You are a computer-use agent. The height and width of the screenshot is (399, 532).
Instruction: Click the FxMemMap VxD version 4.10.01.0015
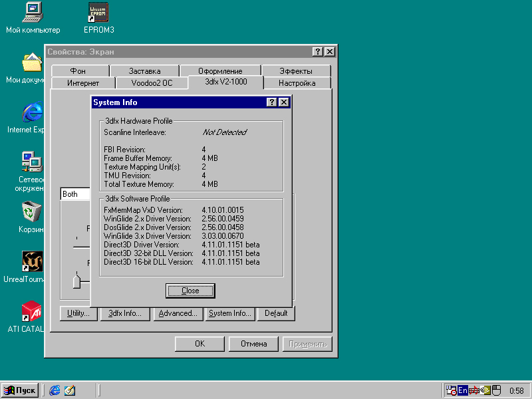(223, 210)
